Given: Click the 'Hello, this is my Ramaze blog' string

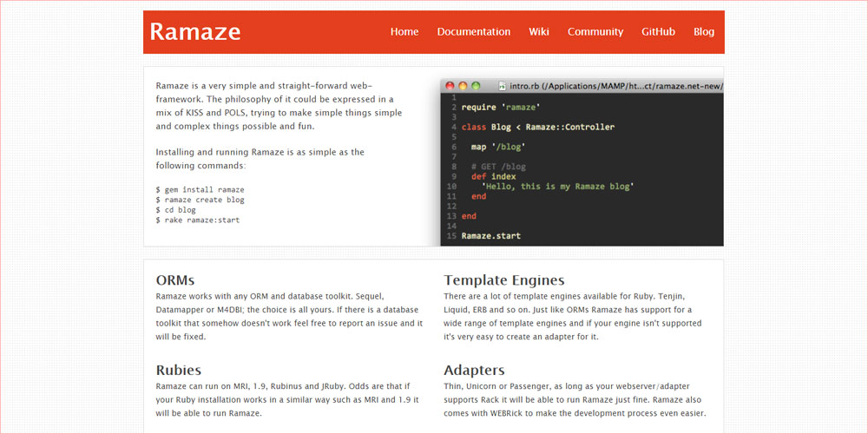Looking at the screenshot, I should coord(557,187).
